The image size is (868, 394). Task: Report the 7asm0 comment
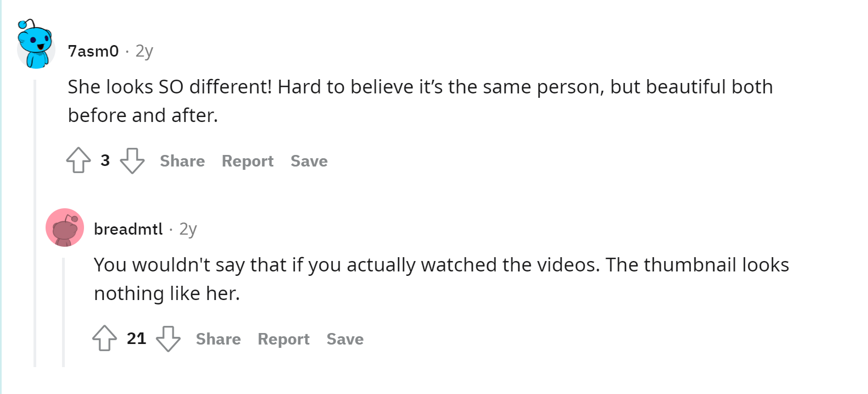[x=248, y=161]
